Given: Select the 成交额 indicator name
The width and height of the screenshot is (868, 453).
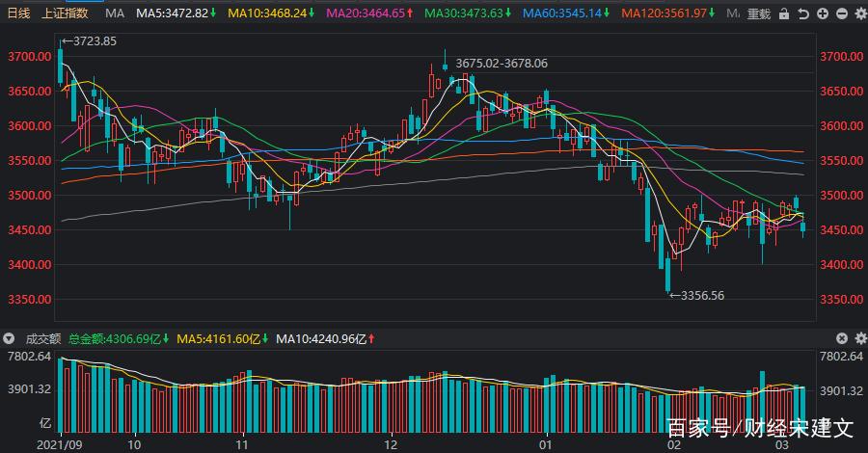Looking at the screenshot, I should [x=41, y=338].
